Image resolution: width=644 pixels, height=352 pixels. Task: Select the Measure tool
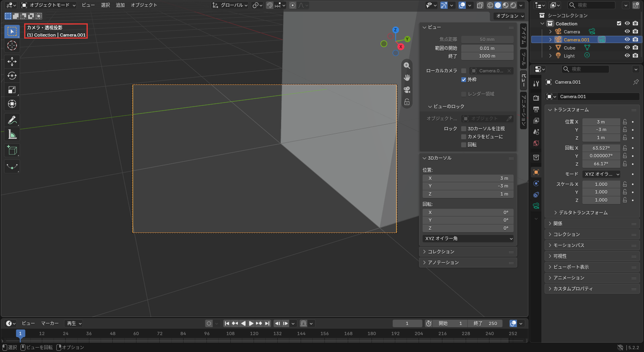pyautogui.click(x=12, y=134)
